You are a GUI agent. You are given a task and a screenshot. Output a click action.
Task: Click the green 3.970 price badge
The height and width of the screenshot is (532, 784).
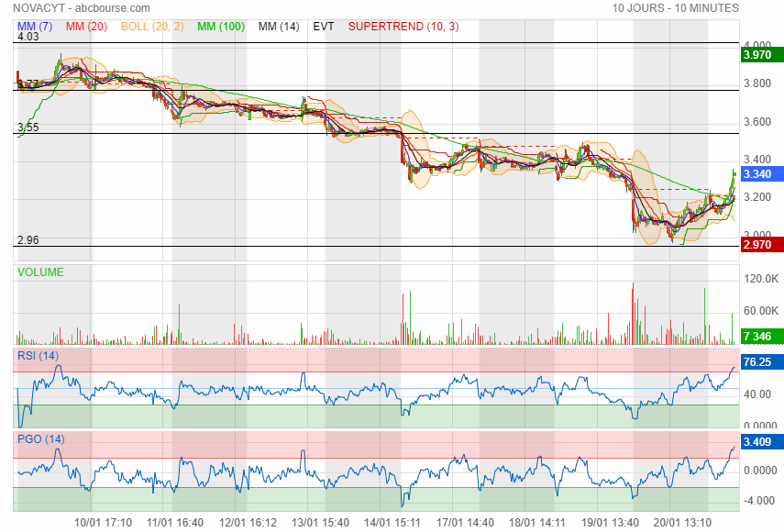(762, 54)
